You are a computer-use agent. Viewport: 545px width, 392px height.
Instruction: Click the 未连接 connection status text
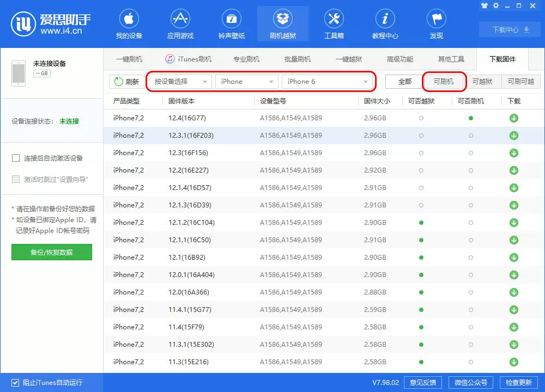click(x=69, y=121)
